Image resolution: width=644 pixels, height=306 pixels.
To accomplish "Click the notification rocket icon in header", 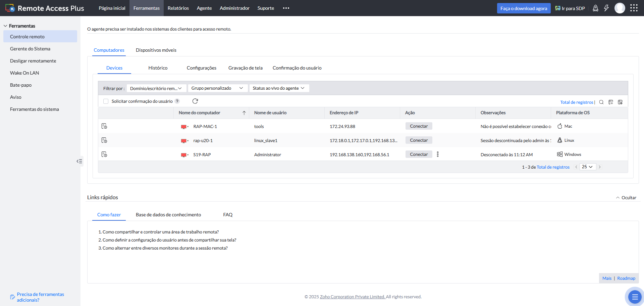I will [x=595, y=8].
